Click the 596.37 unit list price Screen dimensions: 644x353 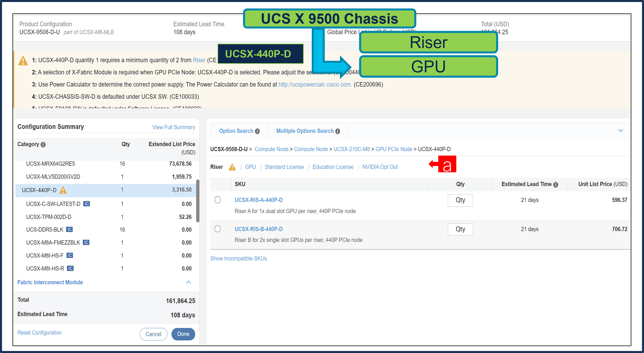click(619, 200)
